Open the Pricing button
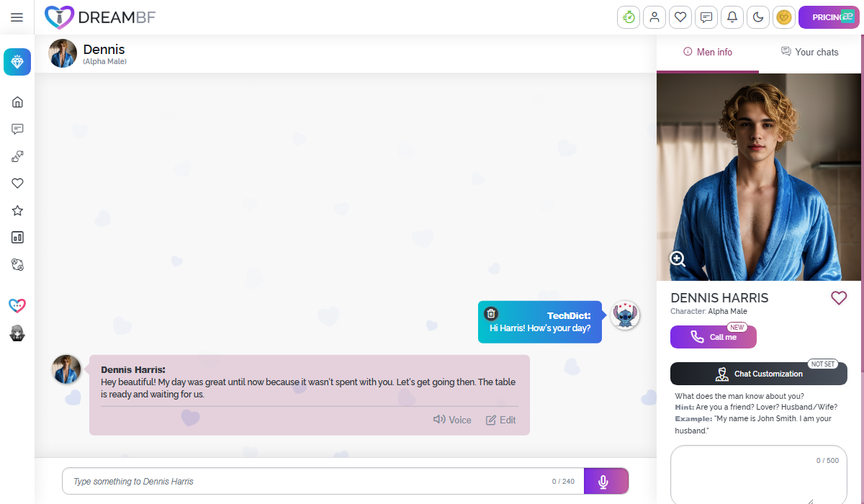This screenshot has height=504, width=864. click(x=829, y=17)
